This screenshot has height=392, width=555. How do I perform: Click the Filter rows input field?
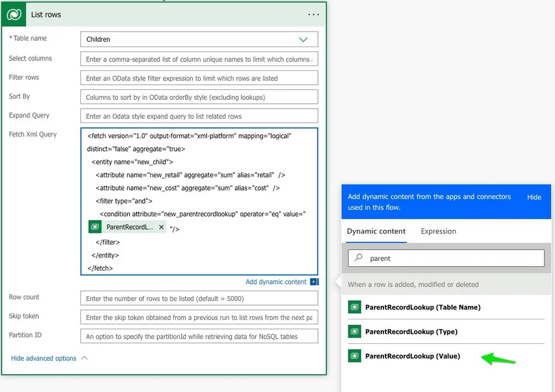pyautogui.click(x=200, y=77)
